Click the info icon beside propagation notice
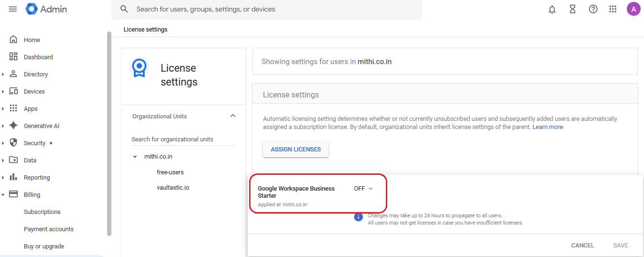The height and width of the screenshot is (257, 644). pyautogui.click(x=359, y=217)
